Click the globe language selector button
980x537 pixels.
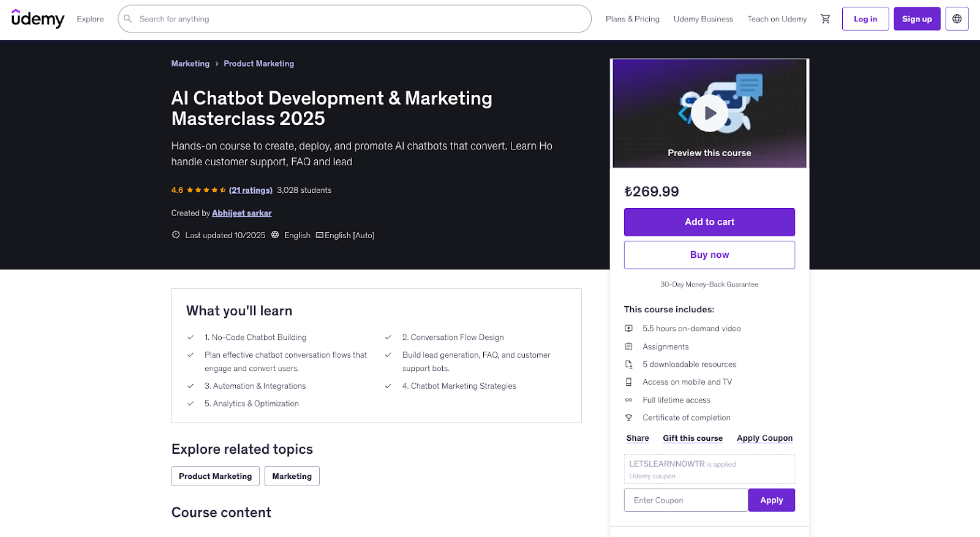(957, 19)
